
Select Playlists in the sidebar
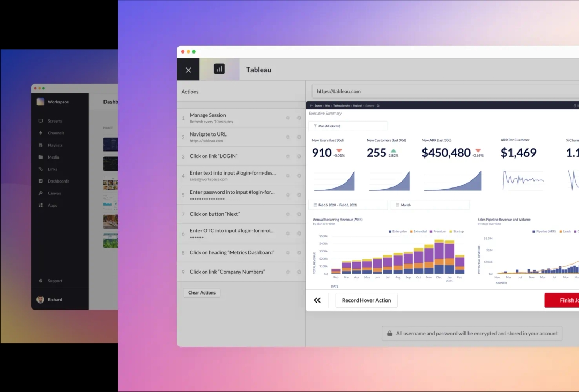55,145
